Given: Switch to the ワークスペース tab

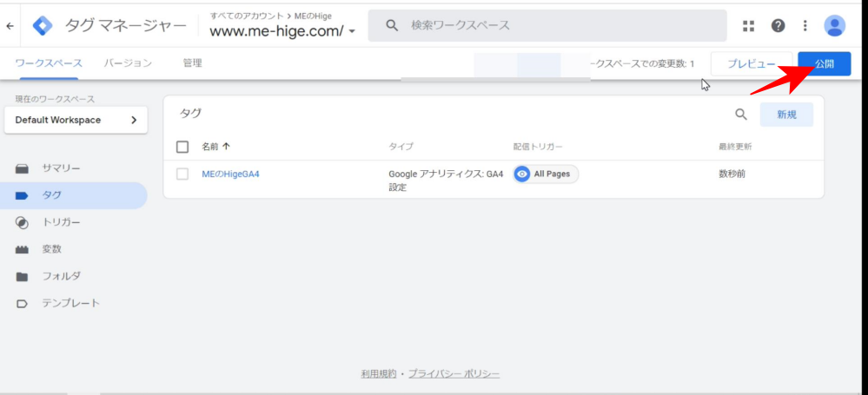Looking at the screenshot, I should click(x=49, y=63).
